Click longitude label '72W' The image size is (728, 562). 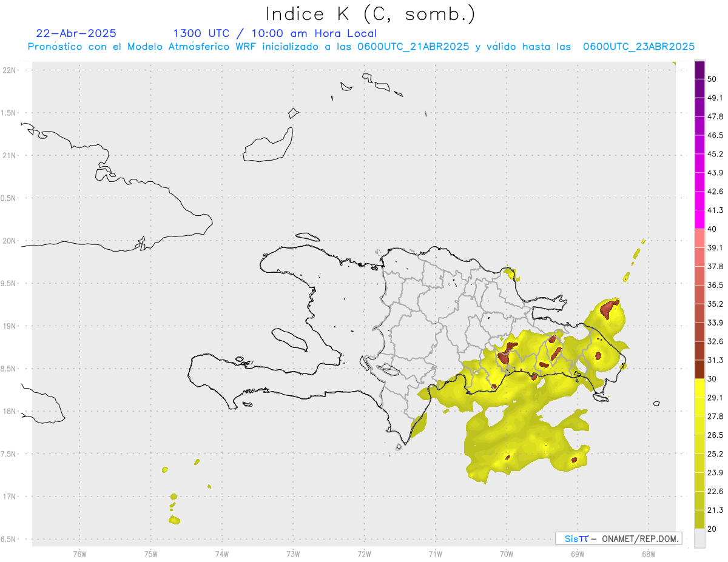click(364, 554)
